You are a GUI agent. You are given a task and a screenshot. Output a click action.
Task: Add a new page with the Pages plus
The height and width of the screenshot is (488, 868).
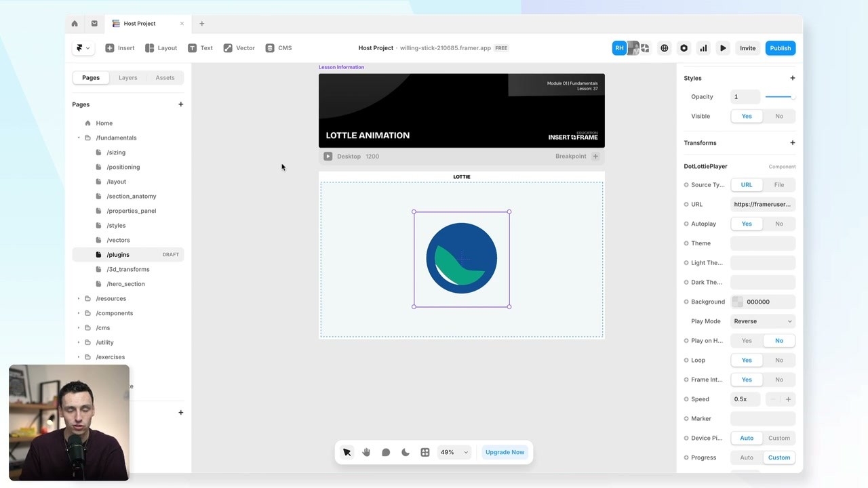(x=180, y=104)
